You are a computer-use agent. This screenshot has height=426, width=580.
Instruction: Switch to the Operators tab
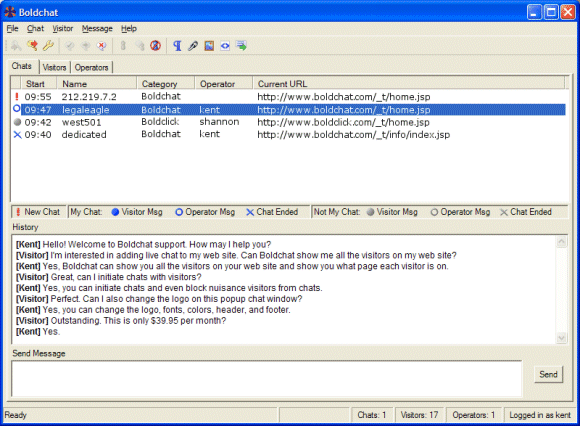[x=91, y=67]
